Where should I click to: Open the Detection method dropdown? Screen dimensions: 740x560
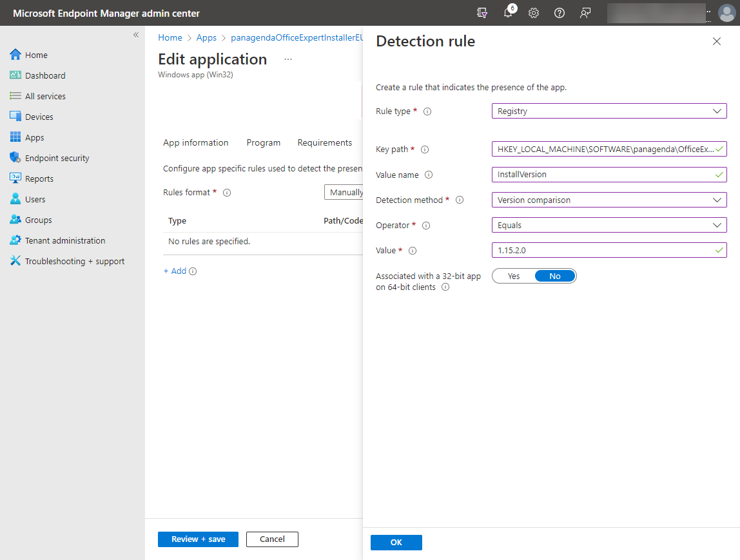tap(609, 200)
